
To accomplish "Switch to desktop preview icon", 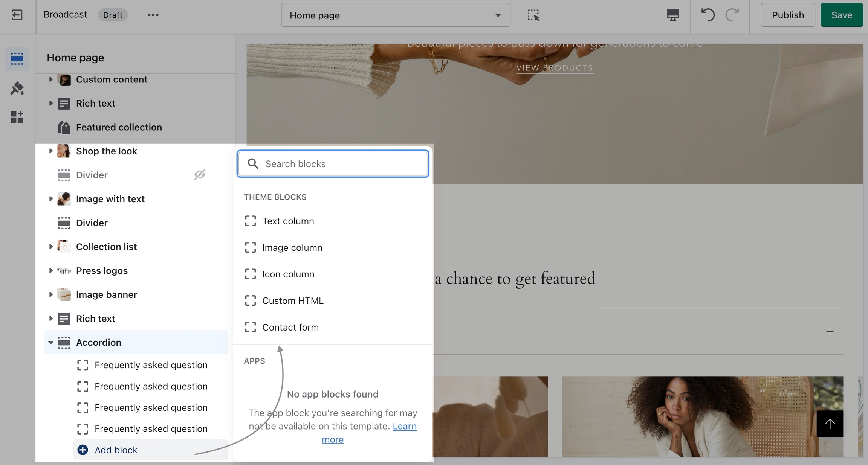I will tap(673, 15).
